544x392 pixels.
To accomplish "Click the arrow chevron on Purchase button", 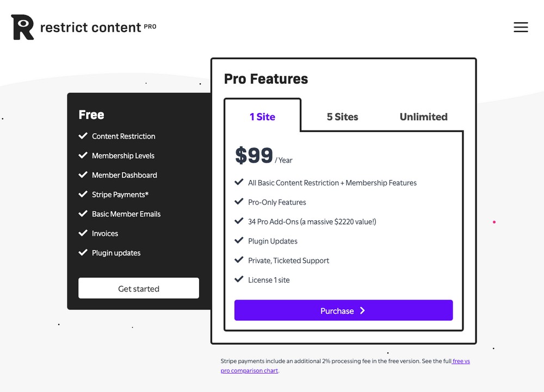I will coord(362,310).
